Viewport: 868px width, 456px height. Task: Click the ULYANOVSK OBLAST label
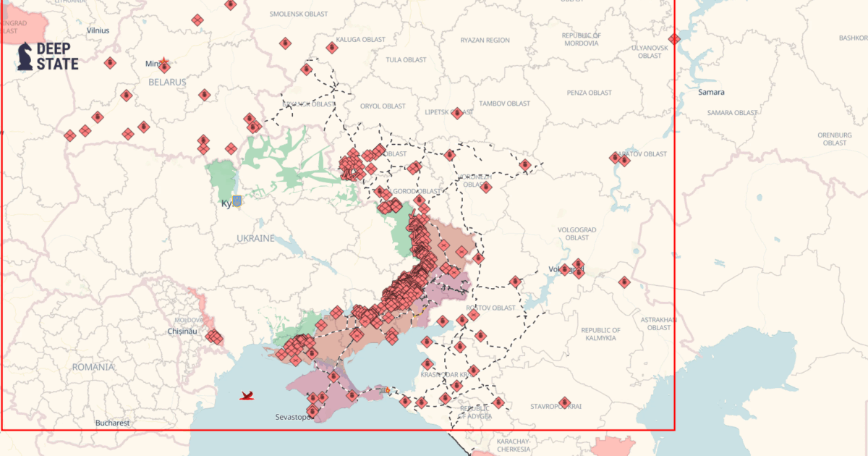coord(650,51)
